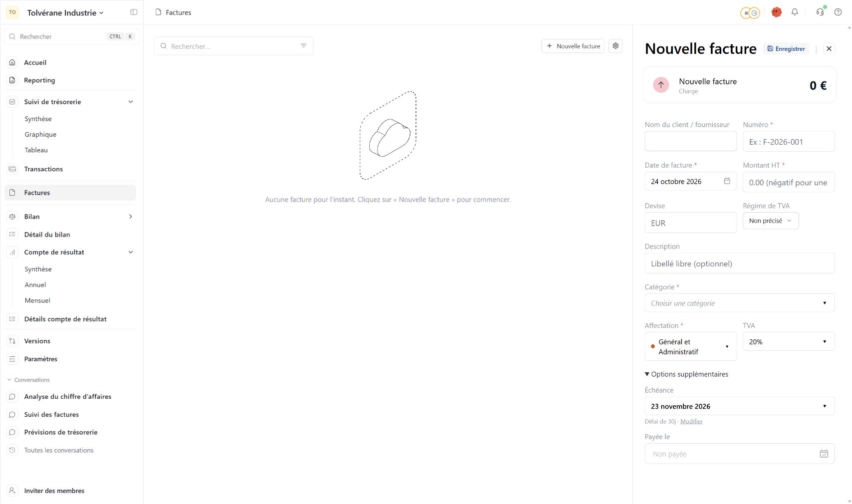Select Mensuel under Compte de résultat
Image resolution: width=852 pixels, height=504 pixels.
[37, 301]
